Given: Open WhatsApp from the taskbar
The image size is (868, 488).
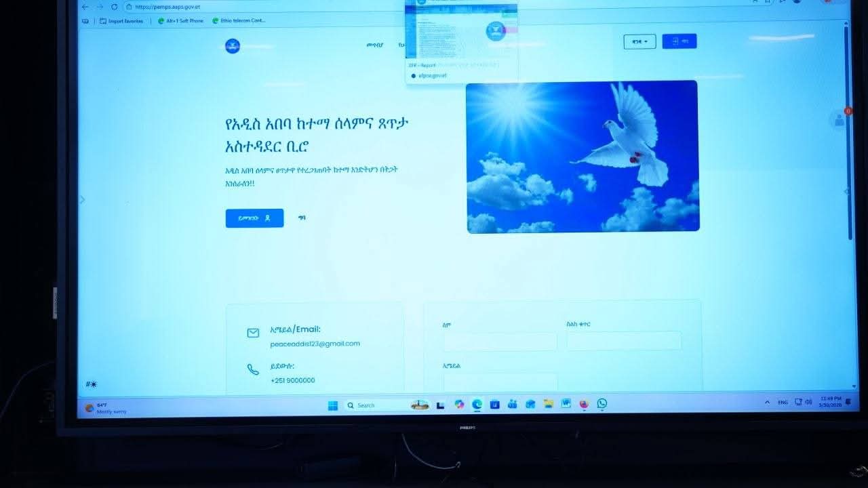Looking at the screenshot, I should pos(601,404).
